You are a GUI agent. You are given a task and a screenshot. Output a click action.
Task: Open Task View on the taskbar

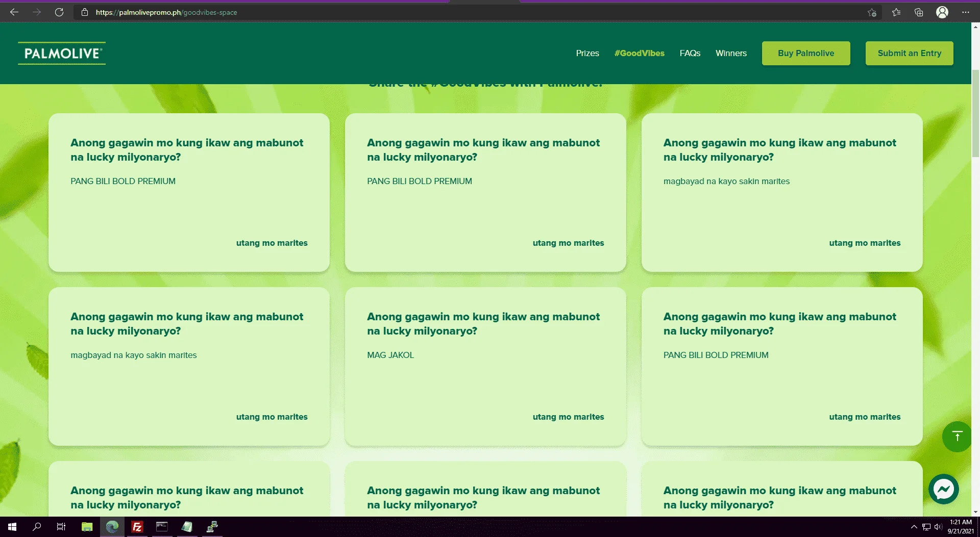pyautogui.click(x=61, y=527)
